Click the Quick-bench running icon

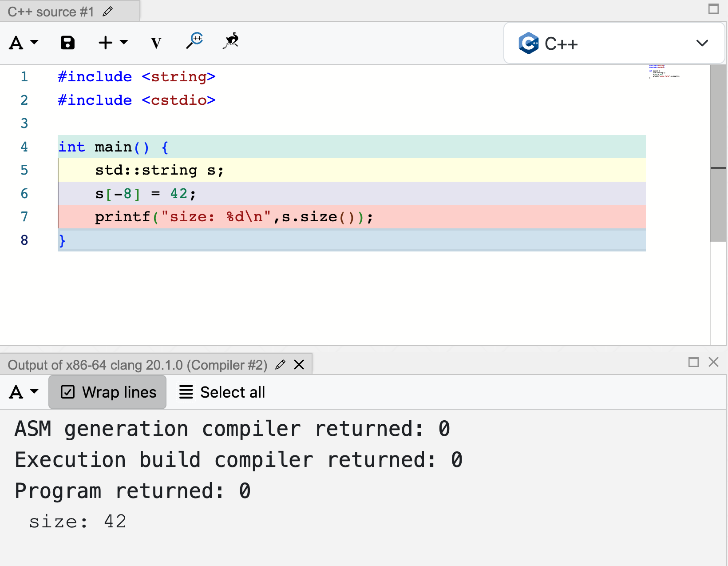click(x=231, y=40)
